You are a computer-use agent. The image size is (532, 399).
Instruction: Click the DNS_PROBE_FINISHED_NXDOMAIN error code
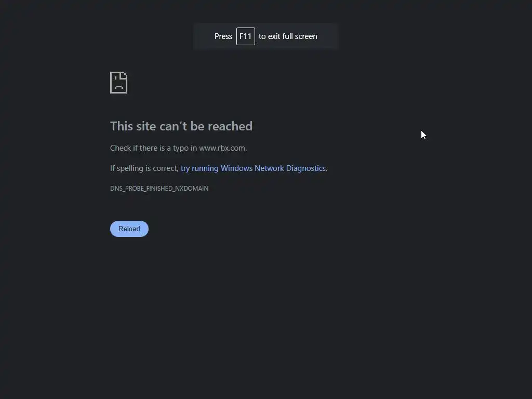tap(159, 188)
